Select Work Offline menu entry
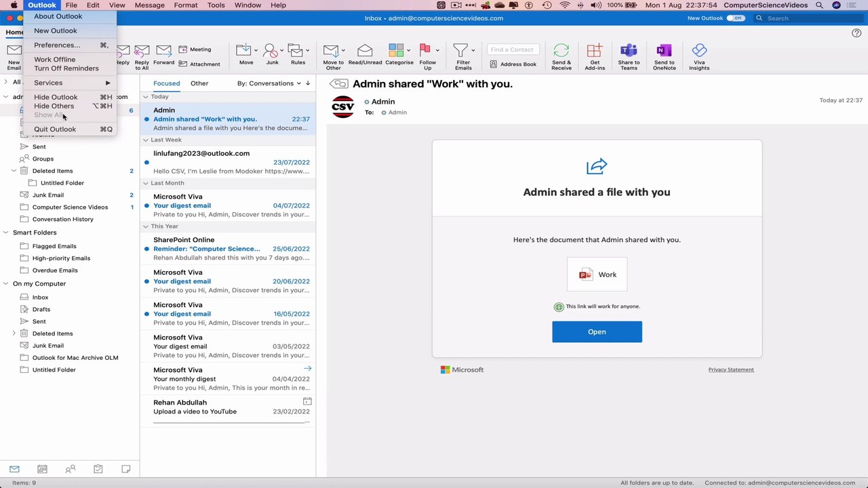Screen dimensions: 868x488 click(71, 60)
